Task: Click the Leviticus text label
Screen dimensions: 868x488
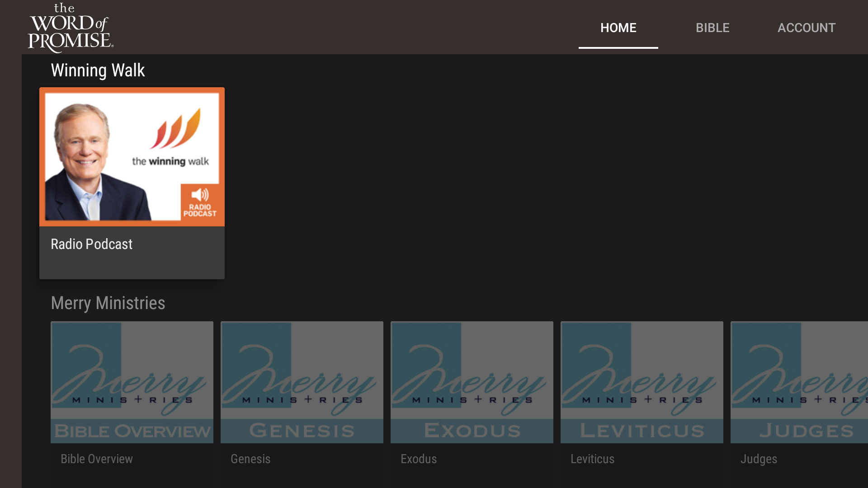Action: pyautogui.click(x=592, y=459)
